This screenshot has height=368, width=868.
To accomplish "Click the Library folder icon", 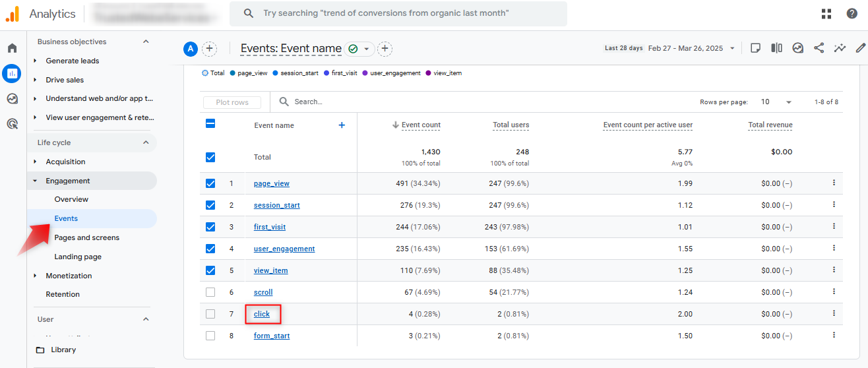I will pyautogui.click(x=40, y=350).
